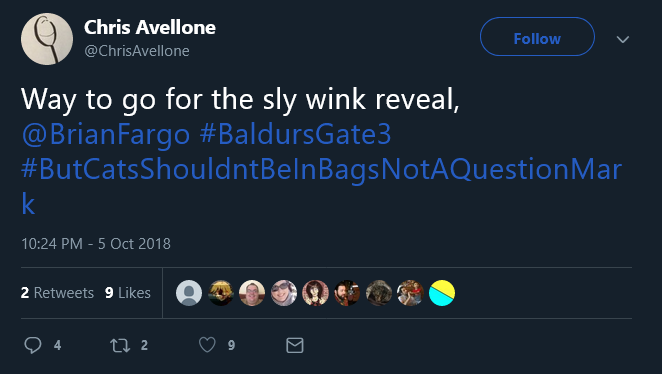Open the @BrianFargo mention link

click(x=106, y=134)
